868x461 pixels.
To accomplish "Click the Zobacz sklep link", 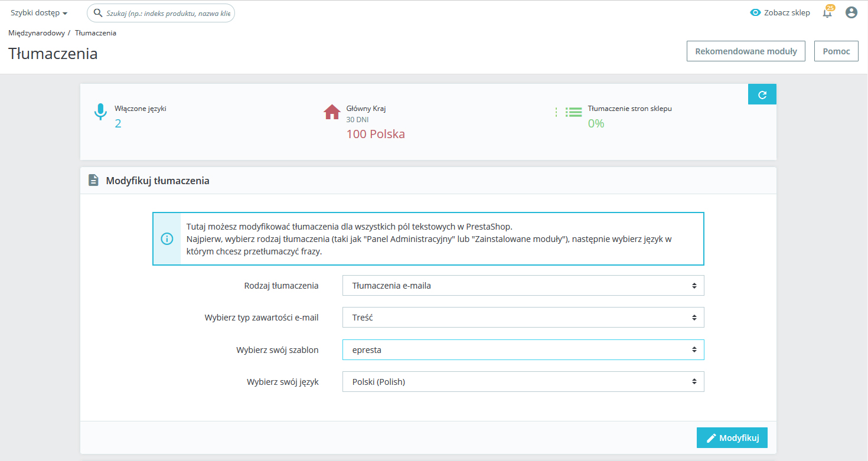I will tap(780, 12).
